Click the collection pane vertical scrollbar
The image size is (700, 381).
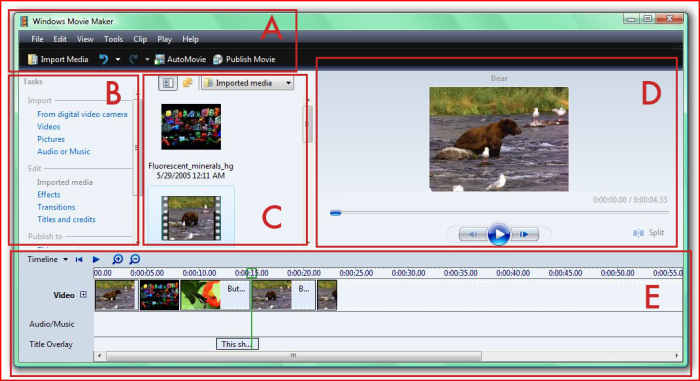[x=308, y=124]
